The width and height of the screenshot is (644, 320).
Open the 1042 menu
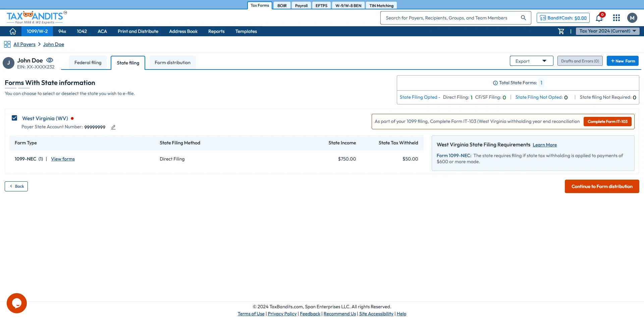82,31
